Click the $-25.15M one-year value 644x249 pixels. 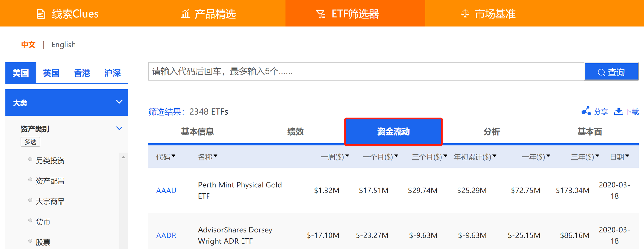click(524, 235)
